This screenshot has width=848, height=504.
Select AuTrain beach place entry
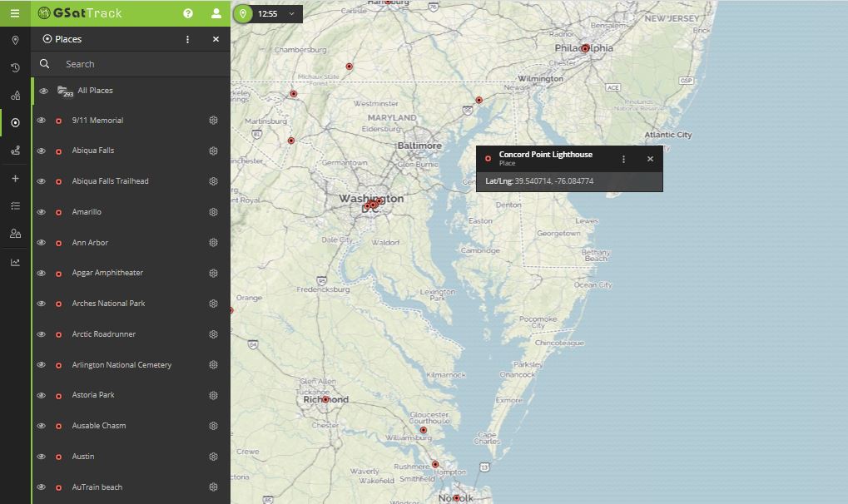(x=97, y=487)
